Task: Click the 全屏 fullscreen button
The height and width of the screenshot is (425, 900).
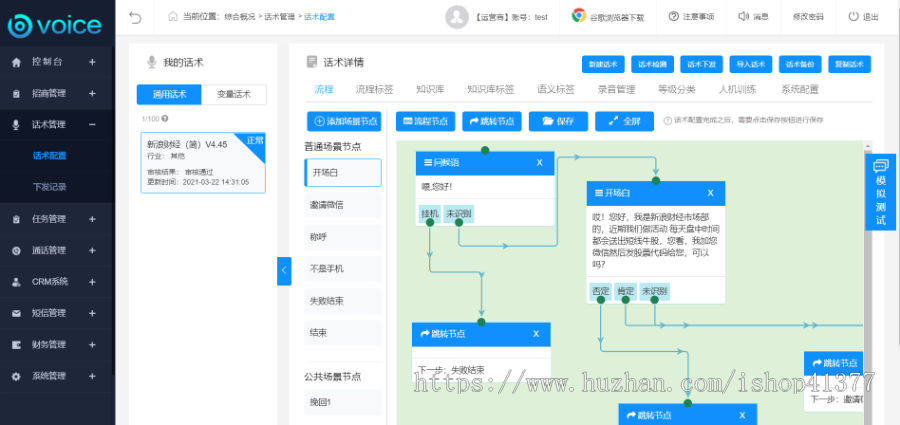Action: pyautogui.click(x=624, y=121)
